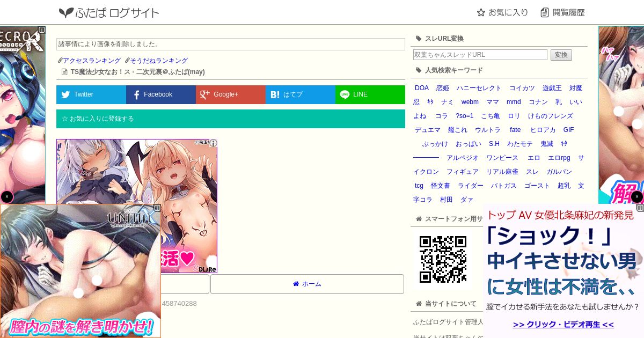Click the Facebook f icon
The image size is (644, 338).
coord(136,95)
